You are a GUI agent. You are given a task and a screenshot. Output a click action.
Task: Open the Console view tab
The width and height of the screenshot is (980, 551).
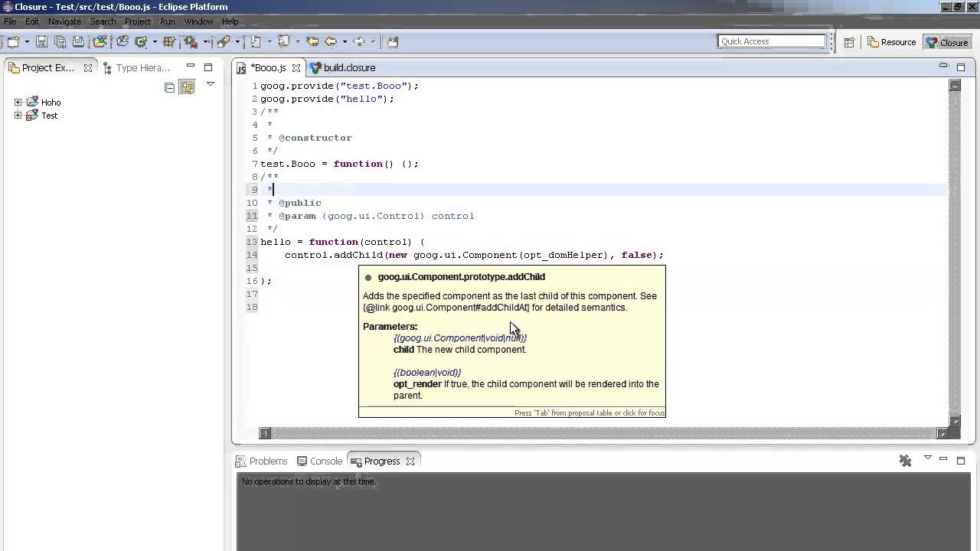pyautogui.click(x=320, y=461)
